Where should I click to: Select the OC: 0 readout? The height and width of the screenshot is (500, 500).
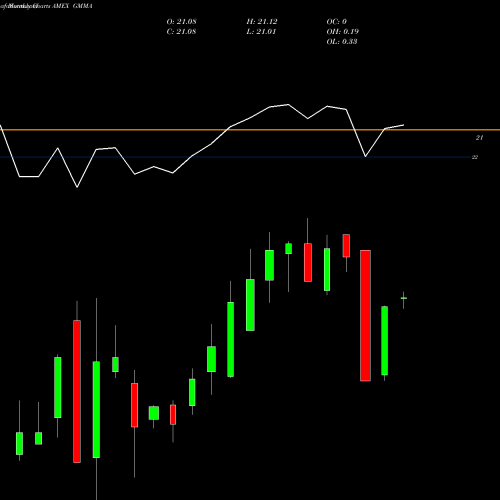(337, 22)
